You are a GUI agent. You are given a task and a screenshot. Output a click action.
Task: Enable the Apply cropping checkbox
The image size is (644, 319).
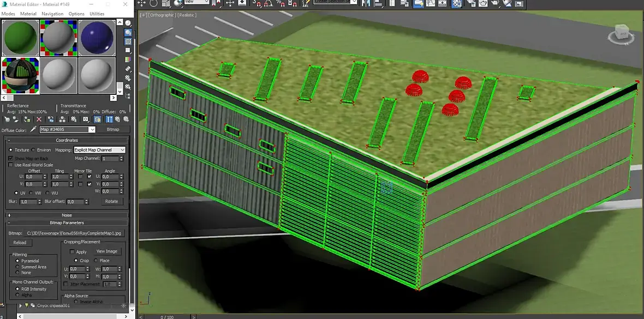click(72, 252)
